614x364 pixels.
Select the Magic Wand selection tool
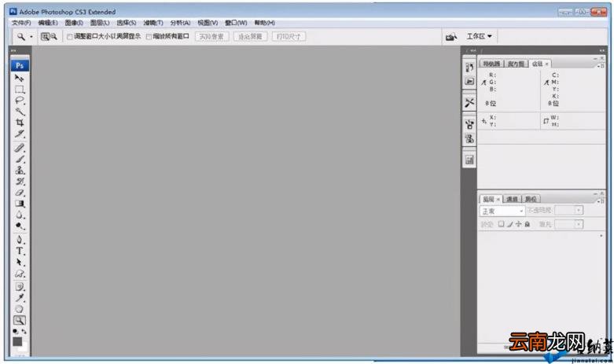pyautogui.click(x=19, y=112)
